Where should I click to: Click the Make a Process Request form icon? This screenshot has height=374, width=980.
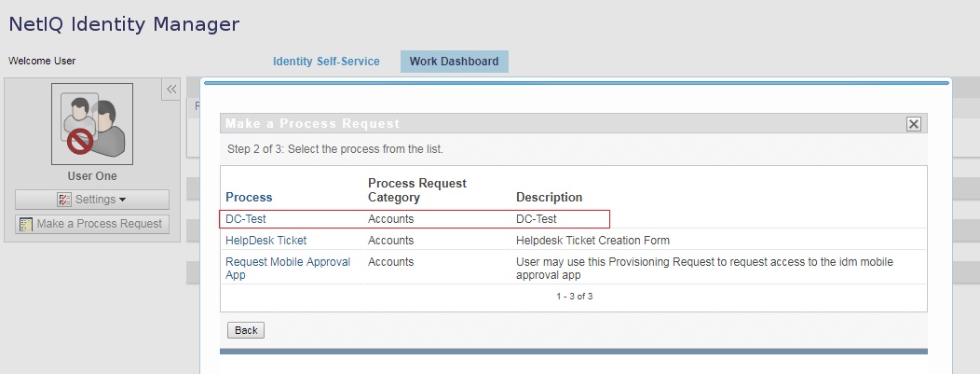point(26,224)
